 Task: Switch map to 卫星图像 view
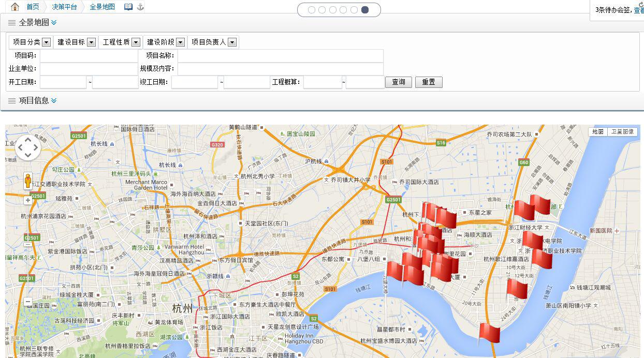(x=622, y=132)
